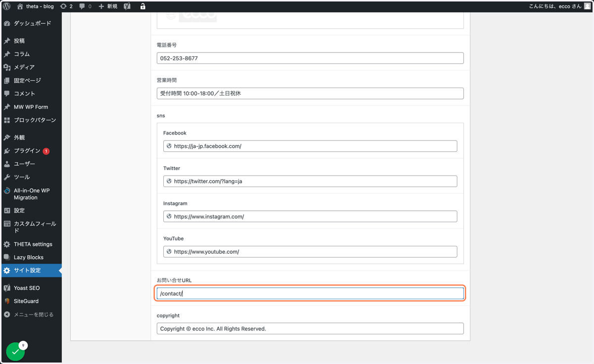
Task: Click the Yoast icon in top admin bar
Action: (127, 6)
